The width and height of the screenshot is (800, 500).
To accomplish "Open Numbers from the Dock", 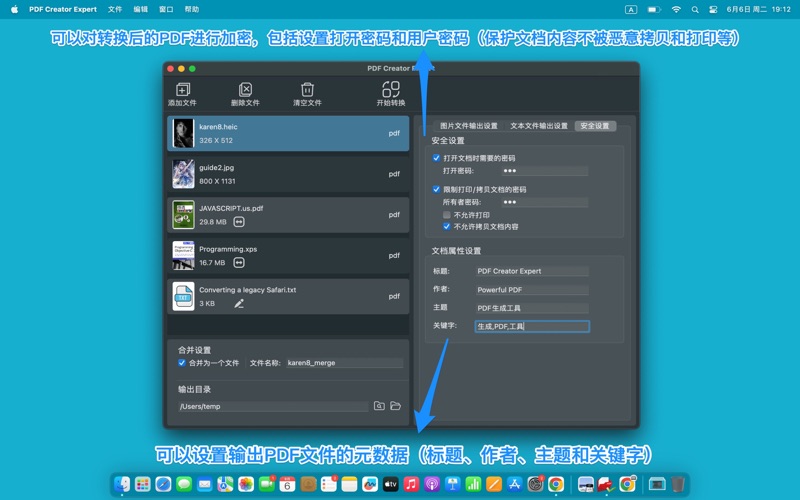I will 473,484.
